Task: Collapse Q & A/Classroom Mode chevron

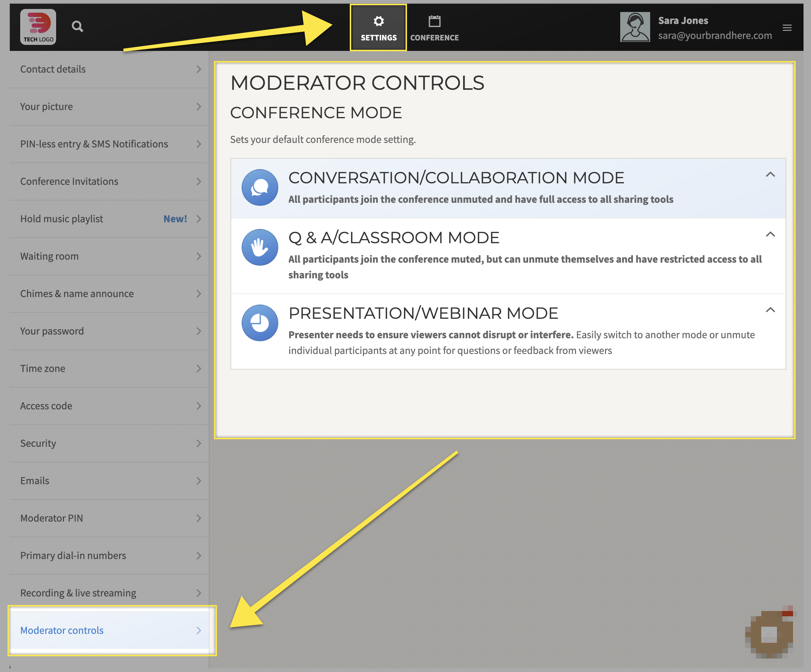Action: tap(770, 235)
